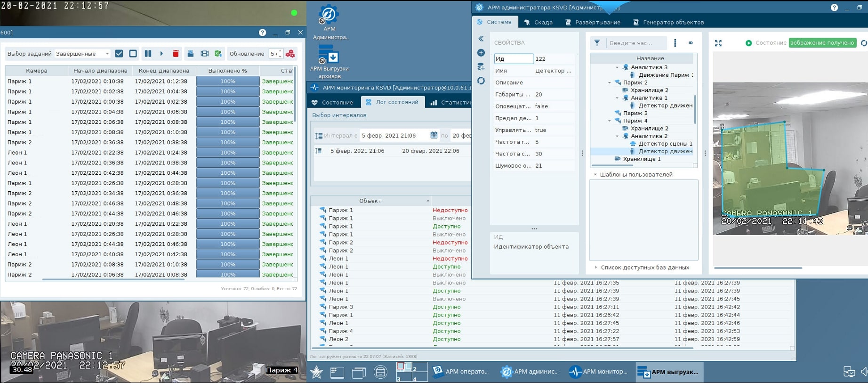Expand camera preview to fullscreen

(718, 43)
